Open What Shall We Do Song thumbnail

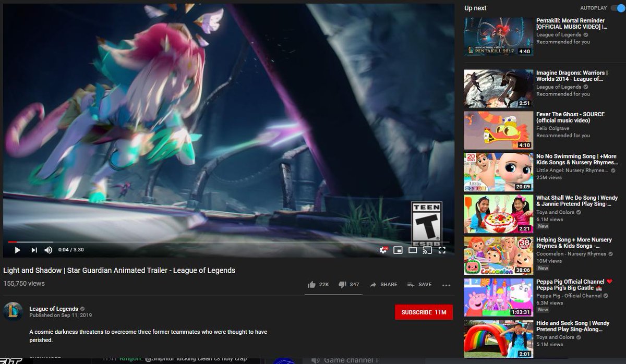click(x=499, y=214)
